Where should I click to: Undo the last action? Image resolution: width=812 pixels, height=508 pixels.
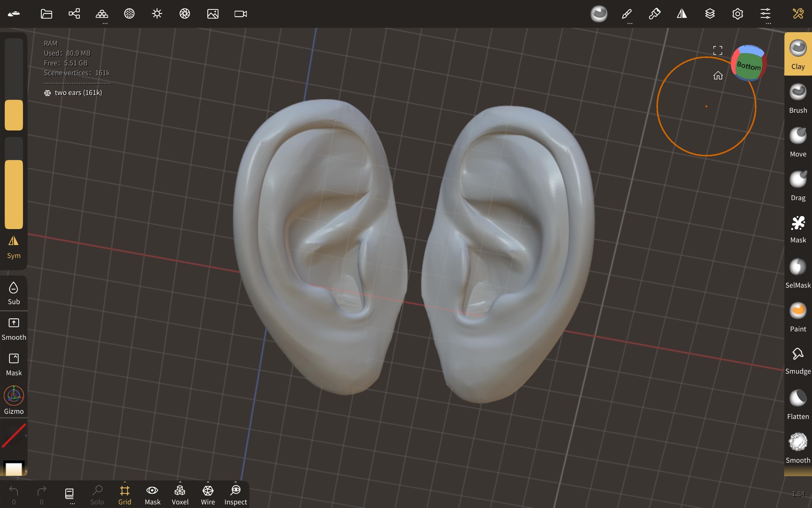(x=14, y=495)
